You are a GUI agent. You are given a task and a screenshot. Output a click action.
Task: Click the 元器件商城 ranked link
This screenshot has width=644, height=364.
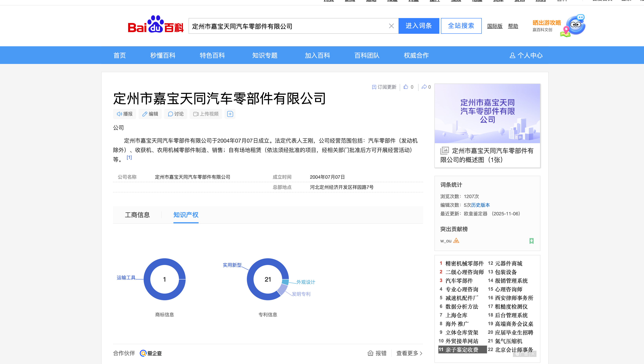pos(509,264)
